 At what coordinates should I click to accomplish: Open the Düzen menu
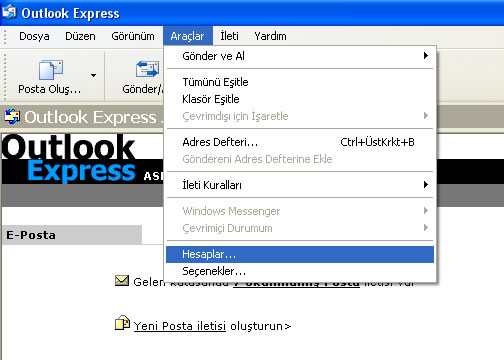click(80, 36)
